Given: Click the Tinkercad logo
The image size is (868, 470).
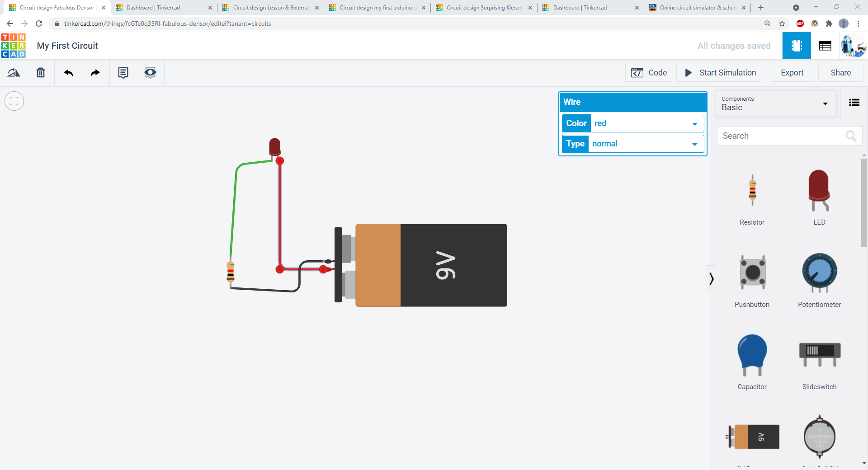Looking at the screenshot, I should [x=13, y=45].
